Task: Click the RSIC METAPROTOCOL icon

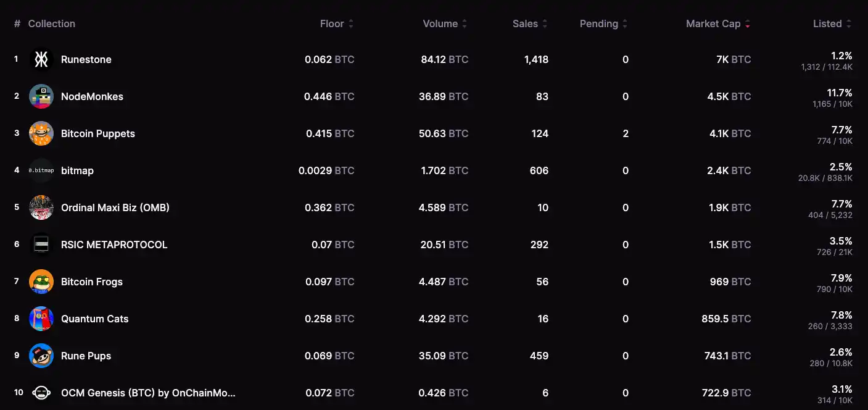Action: pyautogui.click(x=41, y=245)
